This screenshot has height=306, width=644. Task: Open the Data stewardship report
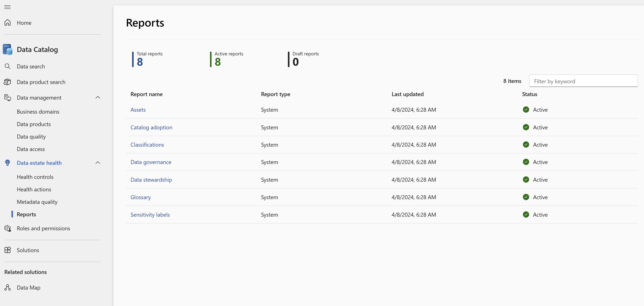tap(151, 180)
